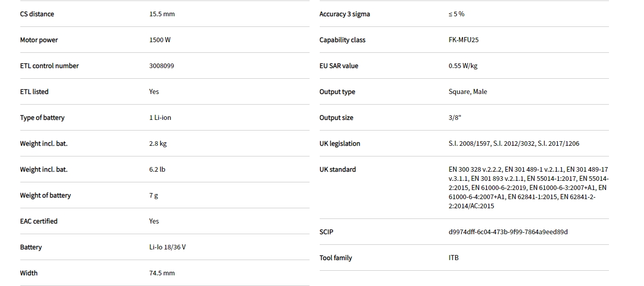
Task: Click the Accuracy 3 sigma label
Action: coord(345,14)
